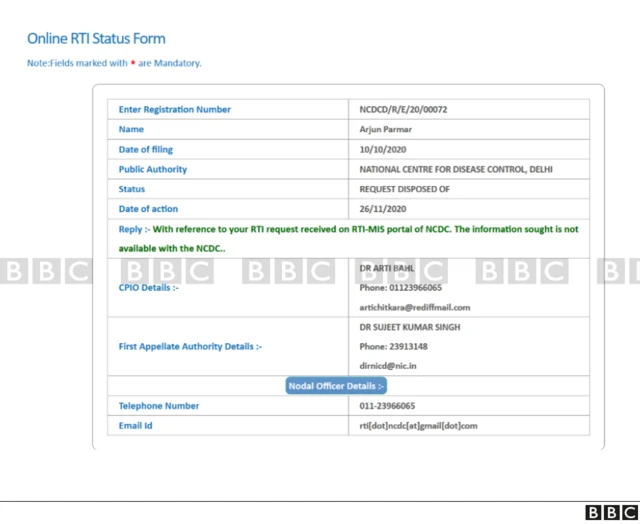
Task: Click the REQUEST DISPOSED OF status value
Action: (404, 189)
